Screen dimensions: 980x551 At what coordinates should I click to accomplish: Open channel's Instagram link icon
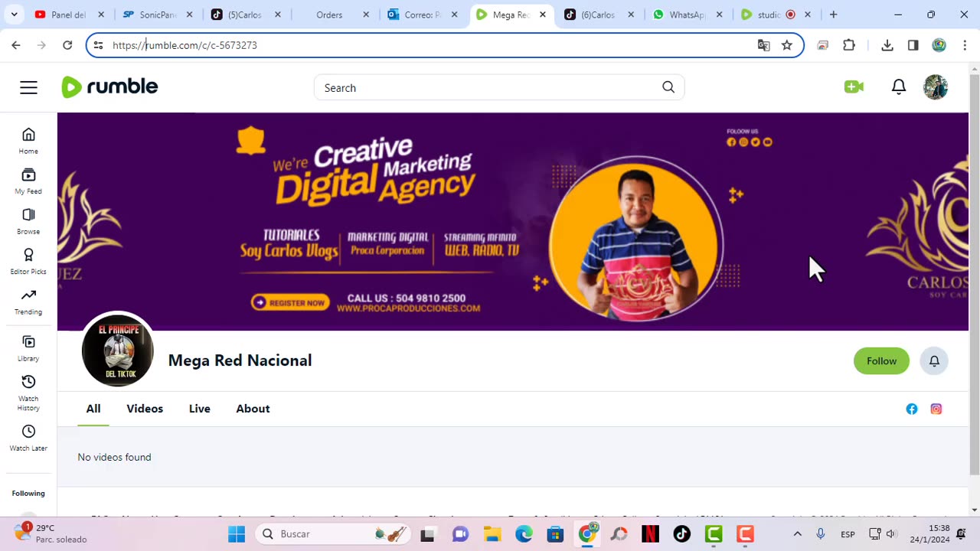[x=936, y=409]
